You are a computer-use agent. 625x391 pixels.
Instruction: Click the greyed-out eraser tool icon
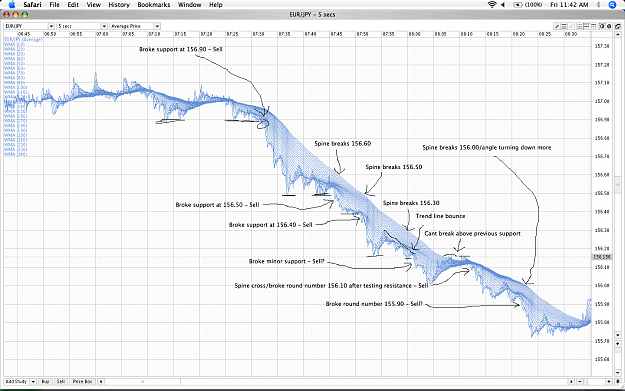[571, 26]
